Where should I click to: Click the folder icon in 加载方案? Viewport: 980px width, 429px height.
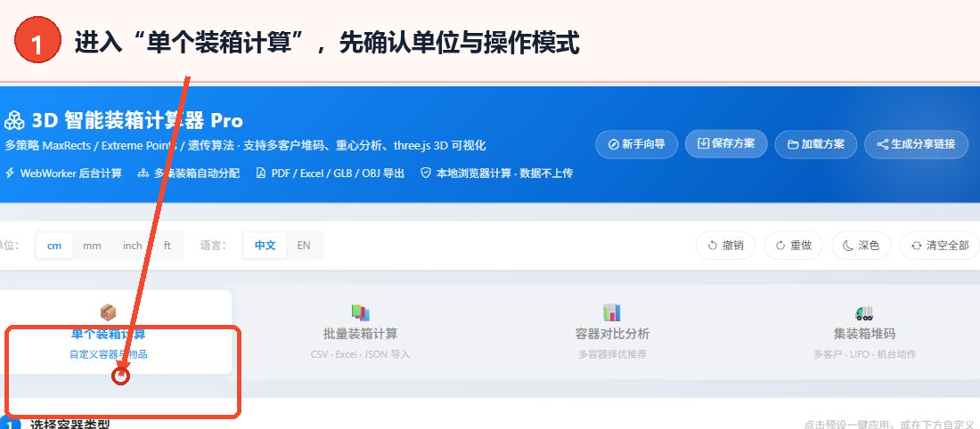tap(793, 144)
